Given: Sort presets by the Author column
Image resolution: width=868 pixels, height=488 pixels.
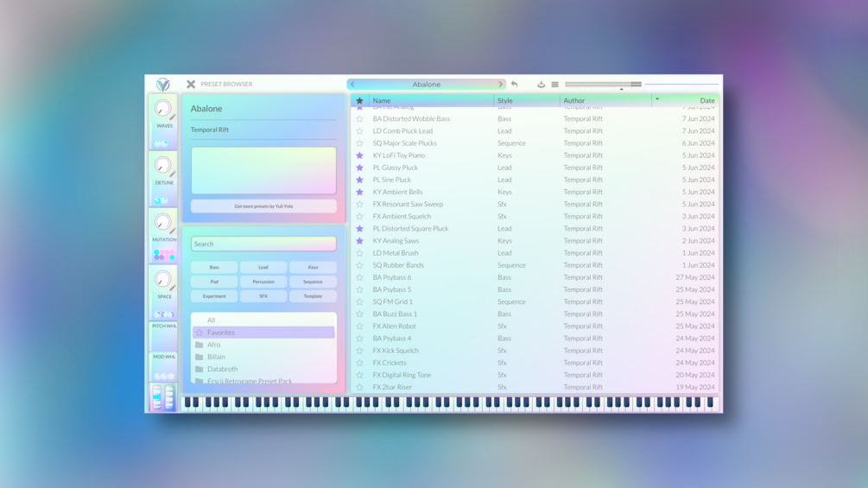Looking at the screenshot, I should point(574,101).
